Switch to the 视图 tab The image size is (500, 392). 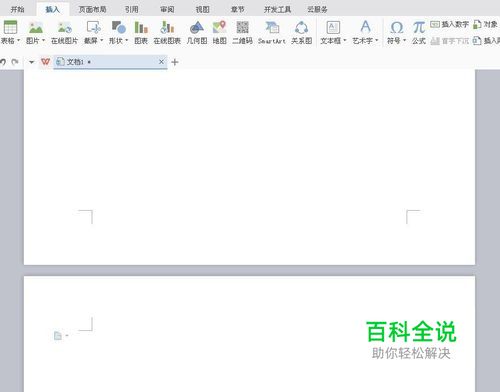click(x=202, y=9)
